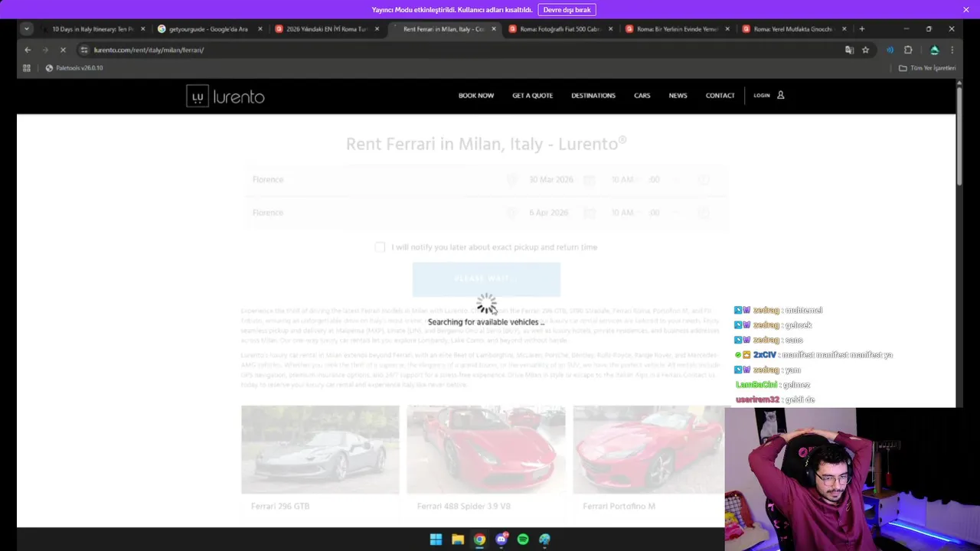Switch to 'Roma: Fotoğraflı Fiat 500' tab
The height and width of the screenshot is (551, 980).
click(x=560, y=29)
